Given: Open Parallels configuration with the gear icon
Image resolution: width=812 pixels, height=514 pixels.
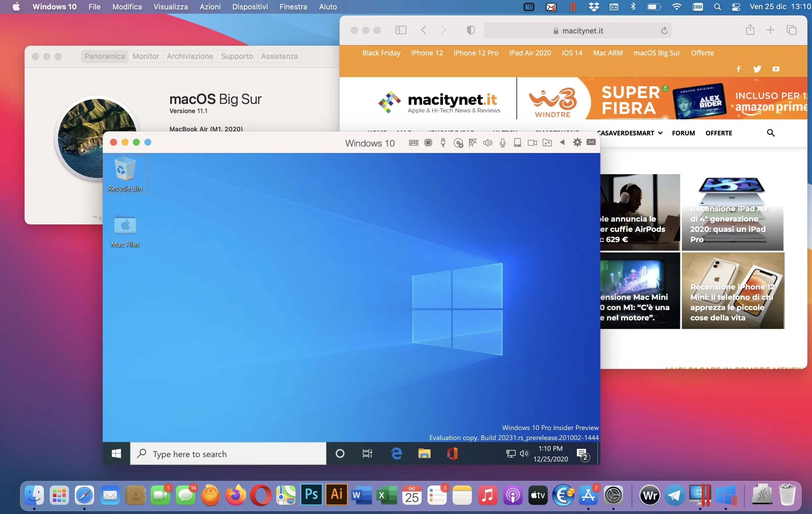Looking at the screenshot, I should click(x=577, y=143).
